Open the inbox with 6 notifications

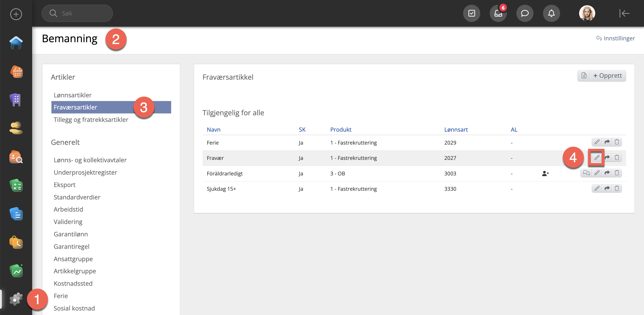(x=498, y=13)
